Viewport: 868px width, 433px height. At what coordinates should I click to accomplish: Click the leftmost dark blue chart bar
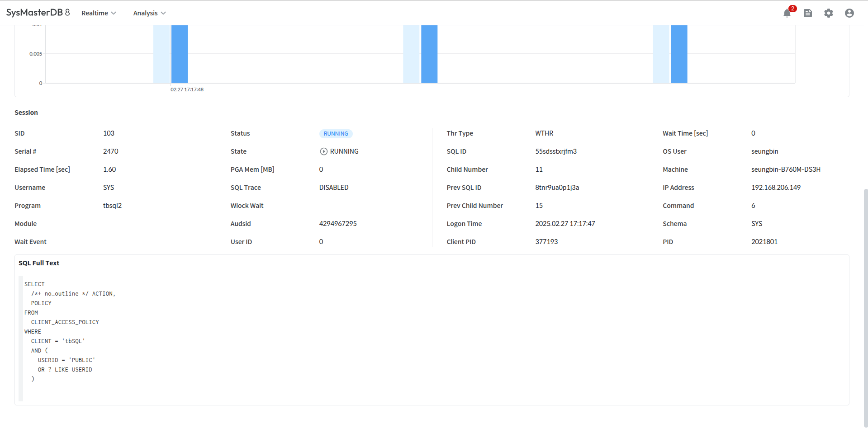coord(180,54)
